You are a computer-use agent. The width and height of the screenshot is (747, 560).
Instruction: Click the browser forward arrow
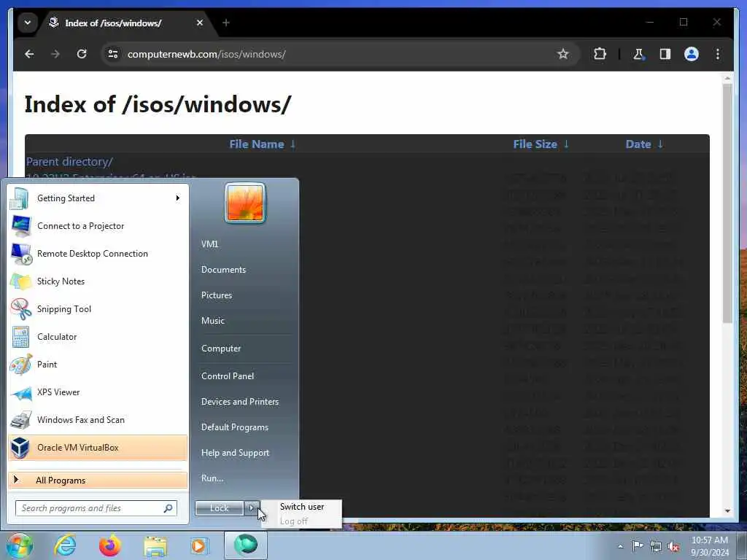(55, 54)
